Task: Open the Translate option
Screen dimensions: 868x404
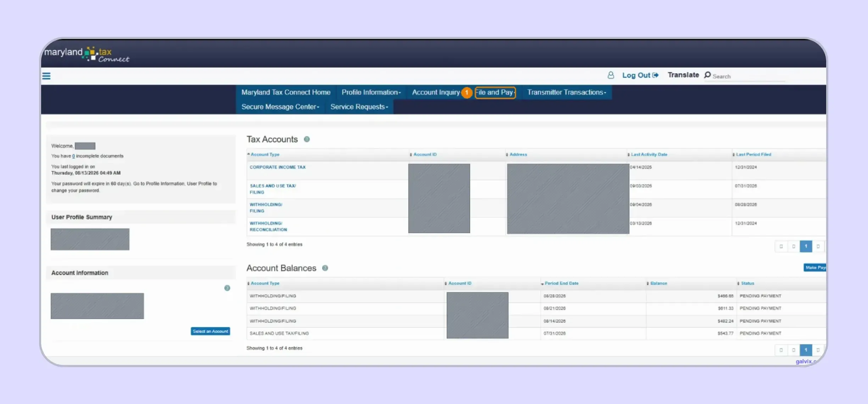Action: pyautogui.click(x=683, y=75)
